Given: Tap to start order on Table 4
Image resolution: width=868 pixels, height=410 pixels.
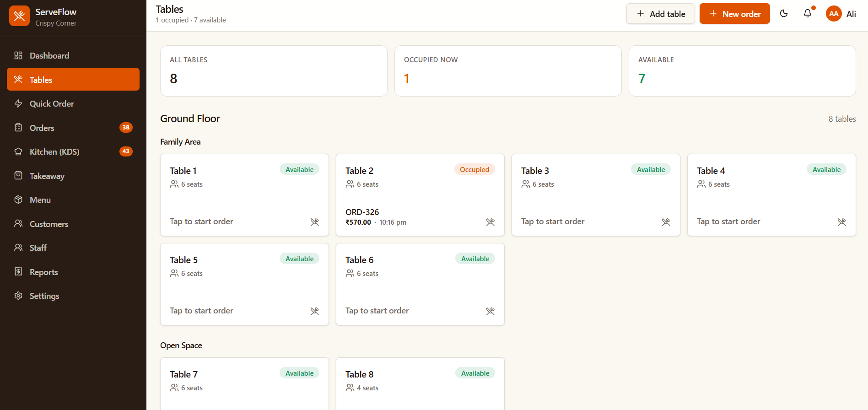Looking at the screenshot, I should click(728, 221).
